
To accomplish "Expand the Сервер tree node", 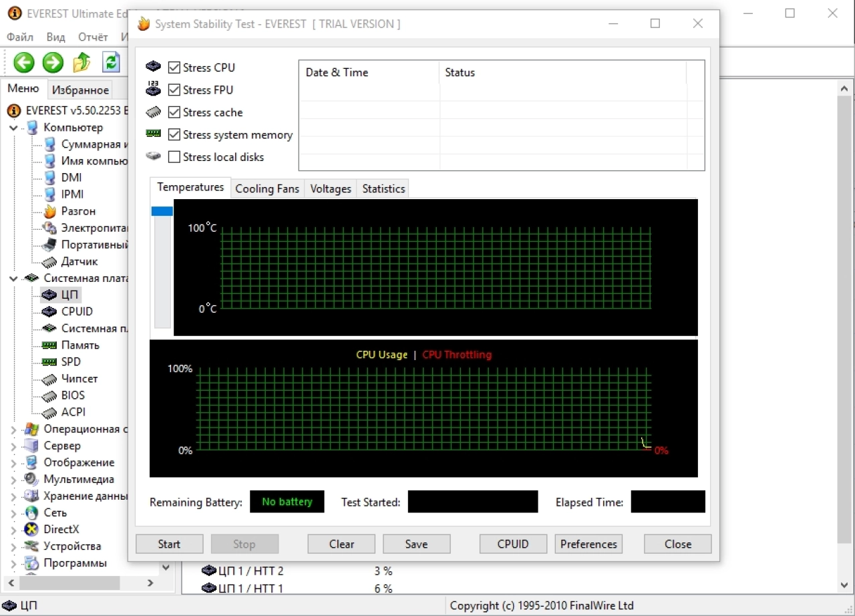I will tap(13, 446).
